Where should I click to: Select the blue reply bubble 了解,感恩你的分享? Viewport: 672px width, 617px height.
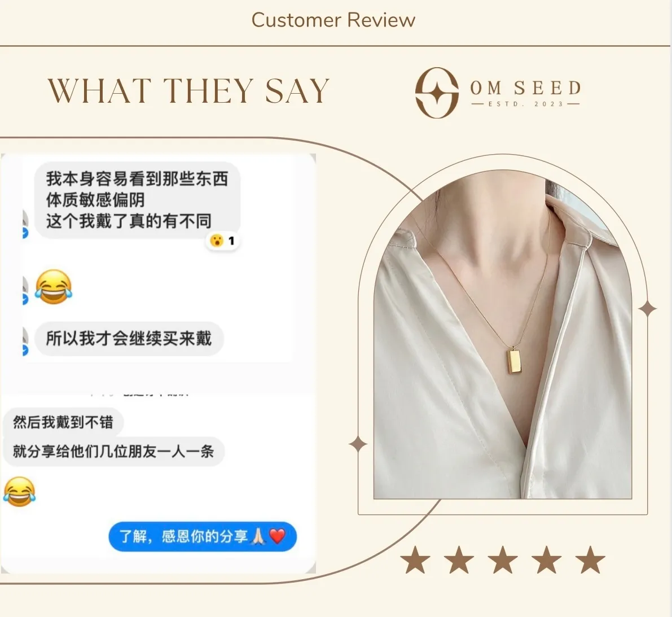[203, 536]
